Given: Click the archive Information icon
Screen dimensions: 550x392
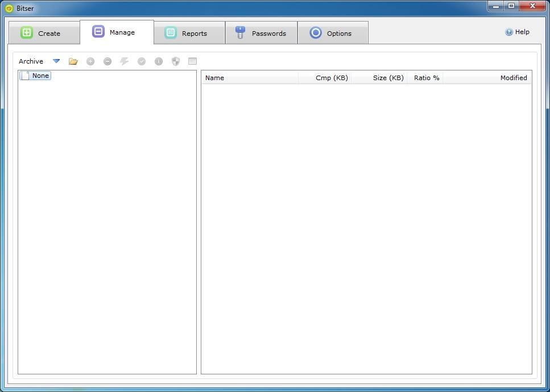Looking at the screenshot, I should pyautogui.click(x=158, y=61).
